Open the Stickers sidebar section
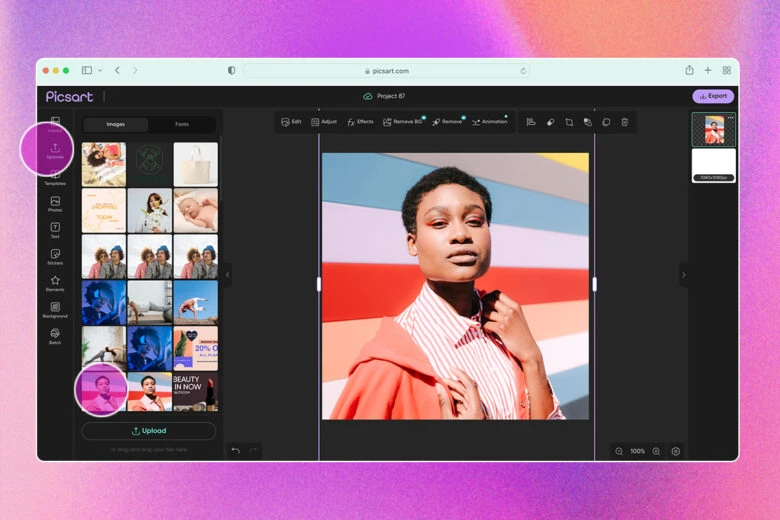Viewport: 780px width, 520px height. [x=55, y=257]
